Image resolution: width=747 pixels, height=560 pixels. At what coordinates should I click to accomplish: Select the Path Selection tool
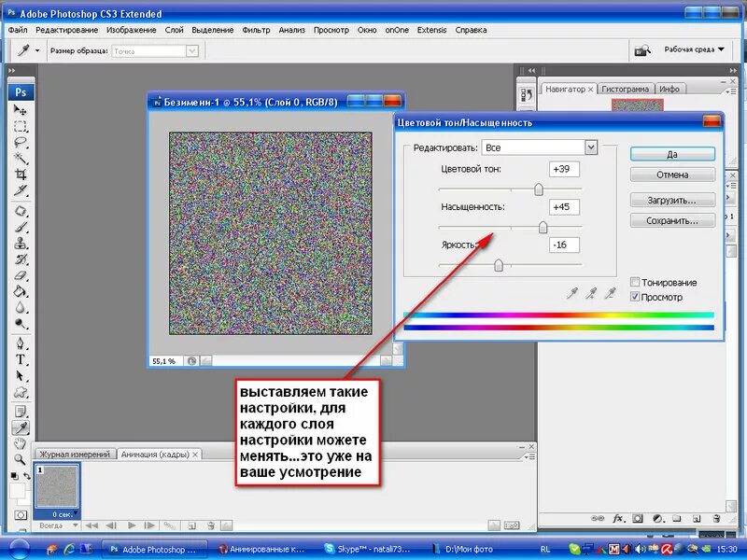(x=20, y=376)
